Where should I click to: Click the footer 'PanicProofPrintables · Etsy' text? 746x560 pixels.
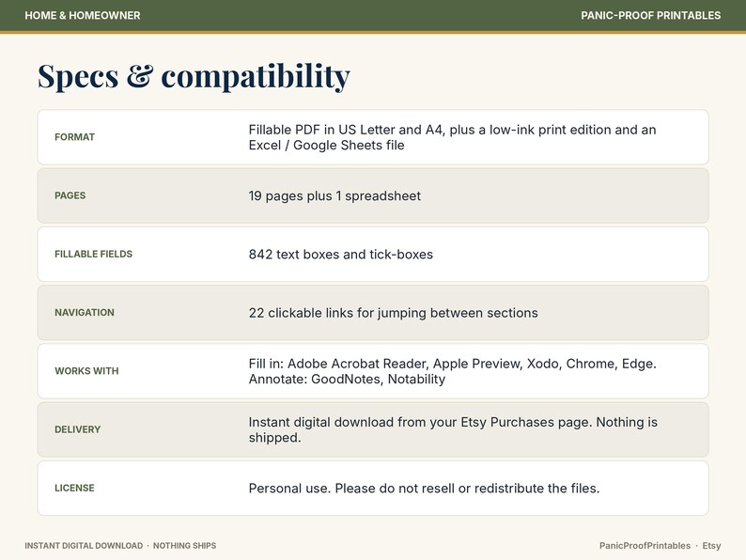tap(660, 546)
